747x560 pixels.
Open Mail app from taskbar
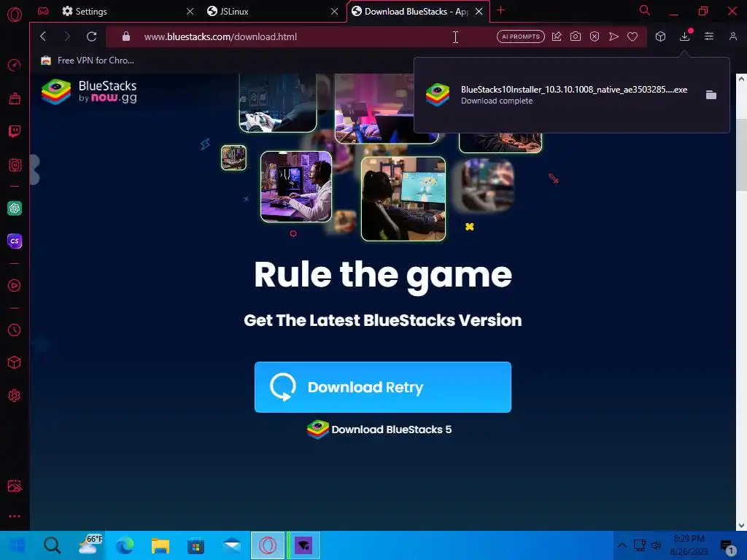pos(232,545)
